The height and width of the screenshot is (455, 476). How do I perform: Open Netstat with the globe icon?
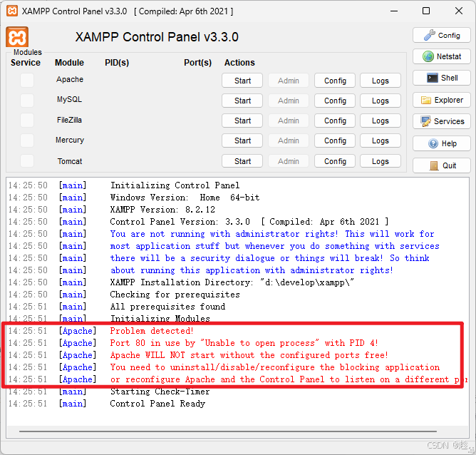tap(441, 56)
